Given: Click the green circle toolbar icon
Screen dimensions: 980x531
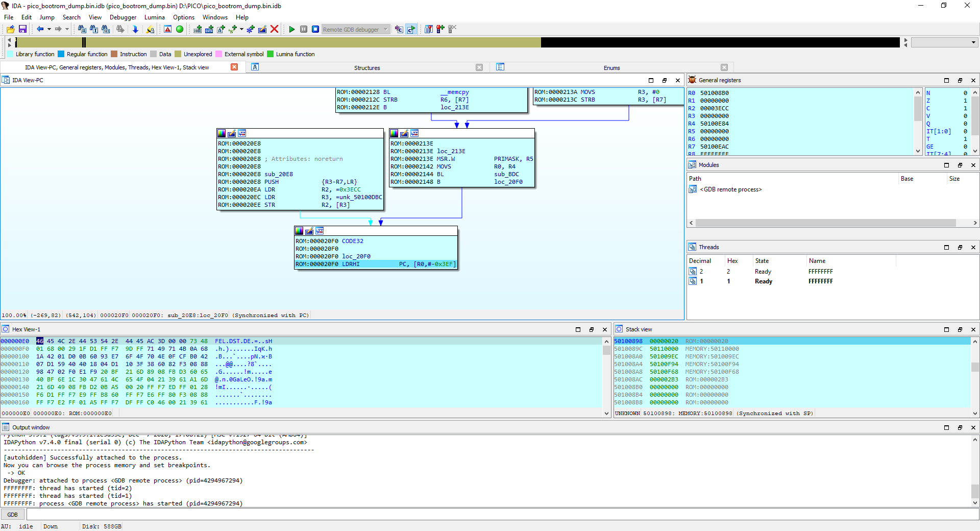Looking at the screenshot, I should pos(180,29).
